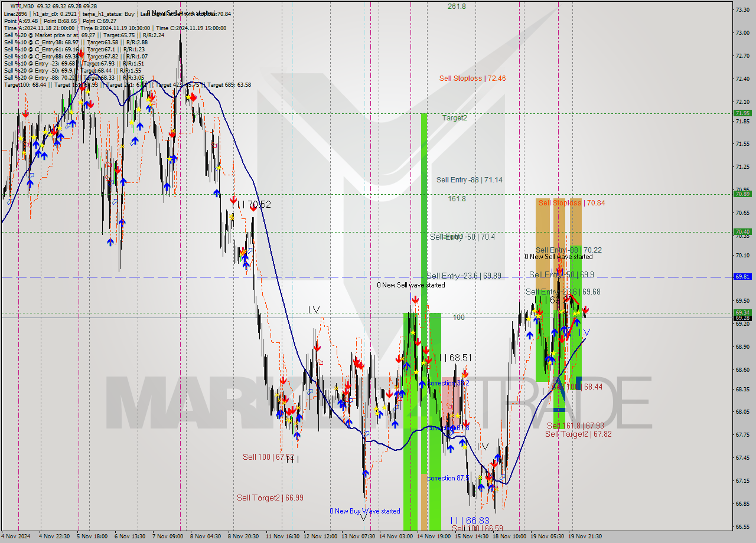Viewport: 756px width, 543px height.
Task: Click the 'Sell Entry -88 | 70.22' label
Action: (x=569, y=250)
